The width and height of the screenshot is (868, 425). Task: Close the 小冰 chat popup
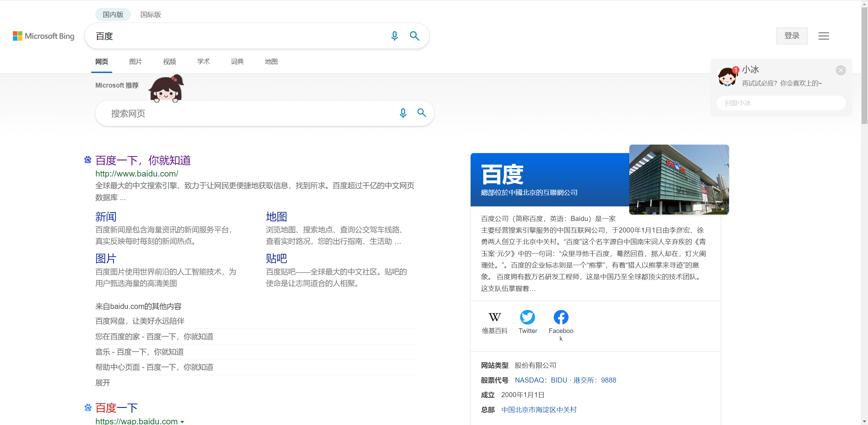coord(841,70)
